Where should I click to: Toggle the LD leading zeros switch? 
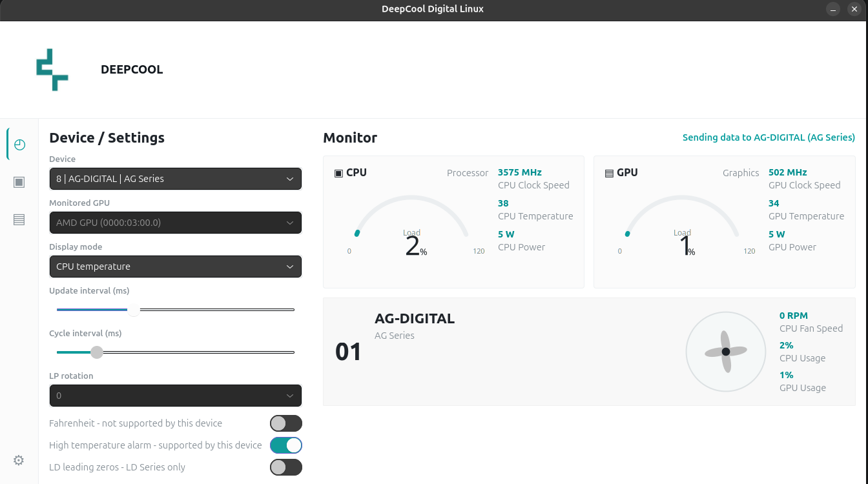(x=286, y=467)
